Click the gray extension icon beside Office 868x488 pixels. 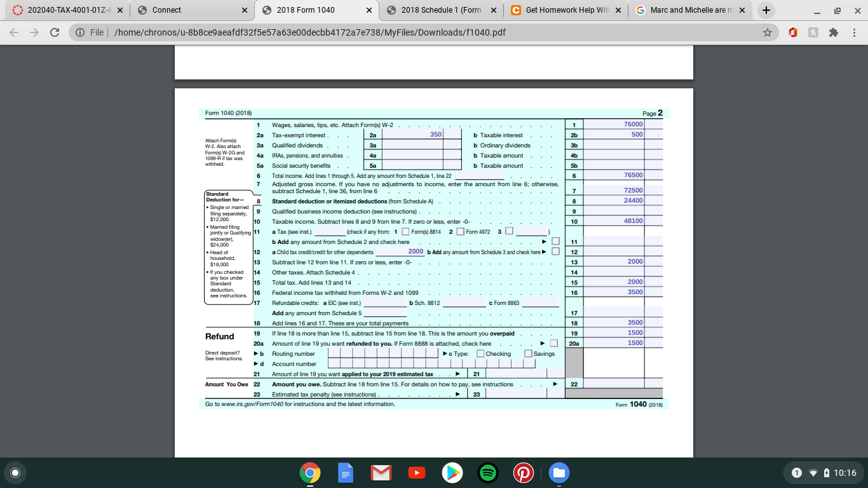tap(813, 32)
